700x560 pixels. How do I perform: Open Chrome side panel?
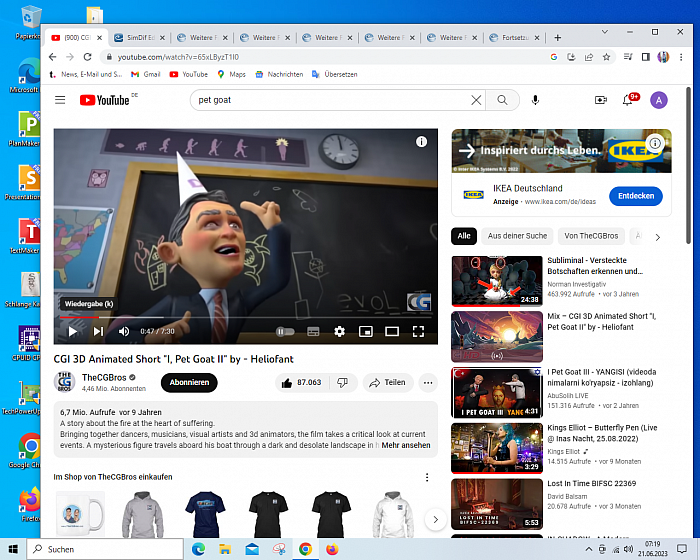pos(646,57)
